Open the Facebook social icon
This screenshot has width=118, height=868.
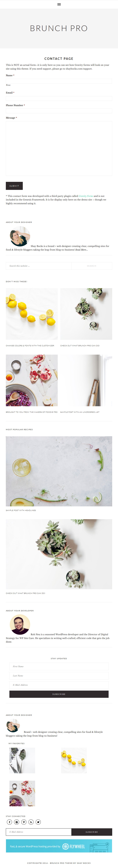coord(9,822)
